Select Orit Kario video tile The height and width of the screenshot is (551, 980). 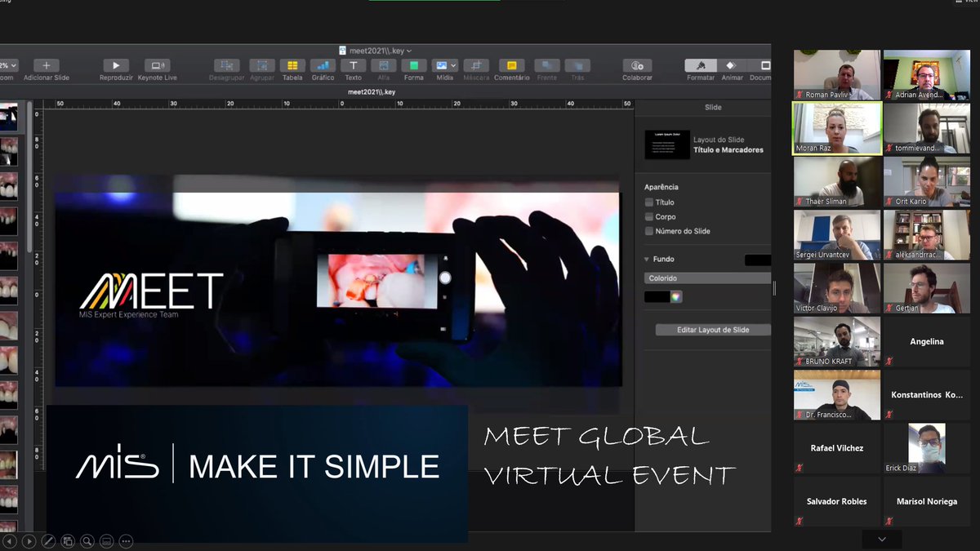(x=926, y=181)
